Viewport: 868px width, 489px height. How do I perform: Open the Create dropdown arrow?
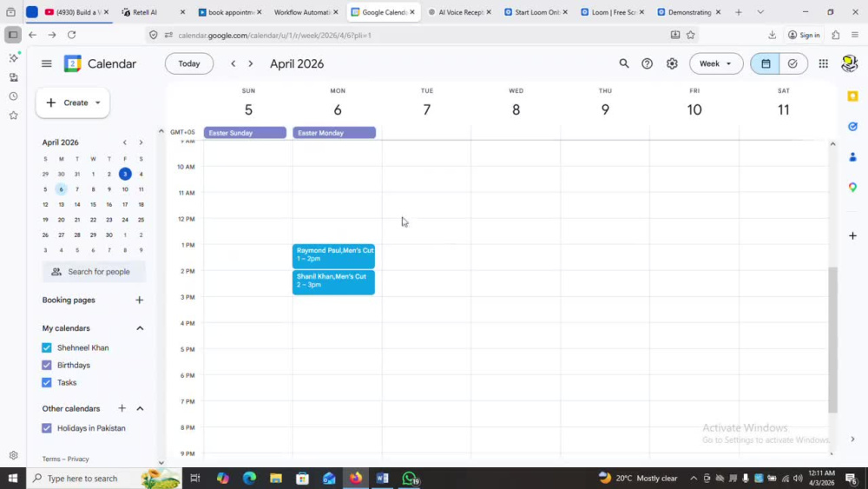[98, 102]
